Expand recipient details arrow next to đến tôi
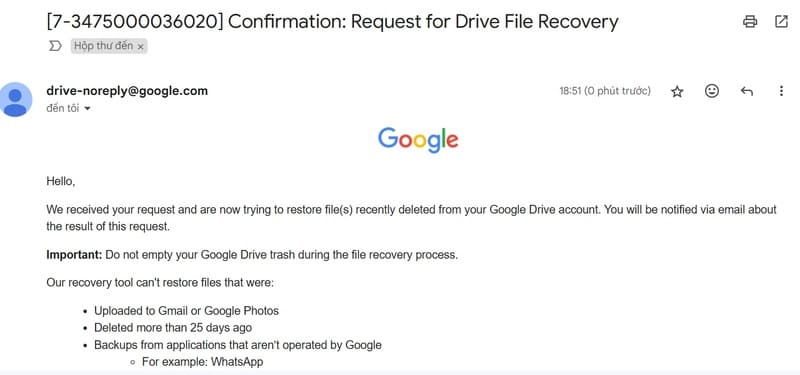Image resolution: width=800 pixels, height=375 pixels. click(87, 109)
